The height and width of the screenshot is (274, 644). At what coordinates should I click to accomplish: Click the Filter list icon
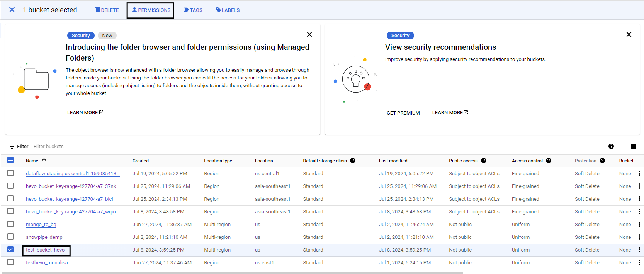pos(12,147)
